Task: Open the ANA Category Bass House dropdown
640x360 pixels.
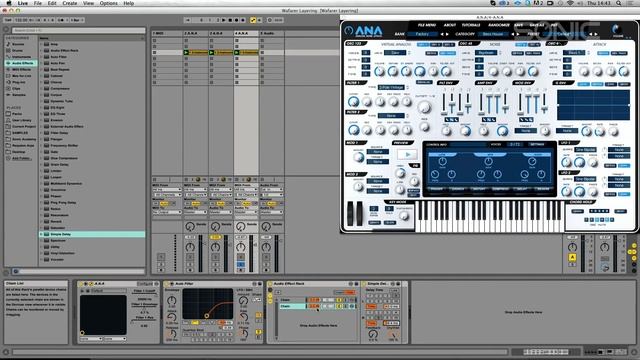Action: tap(493, 34)
